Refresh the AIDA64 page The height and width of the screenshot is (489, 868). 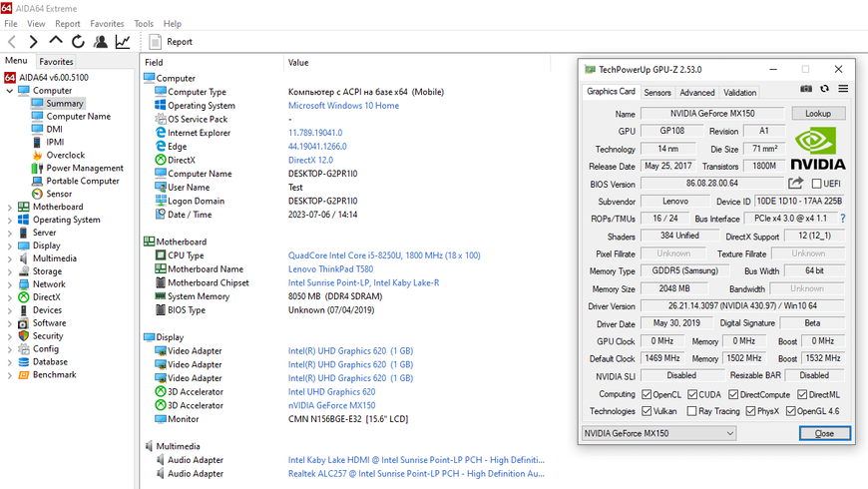78,42
